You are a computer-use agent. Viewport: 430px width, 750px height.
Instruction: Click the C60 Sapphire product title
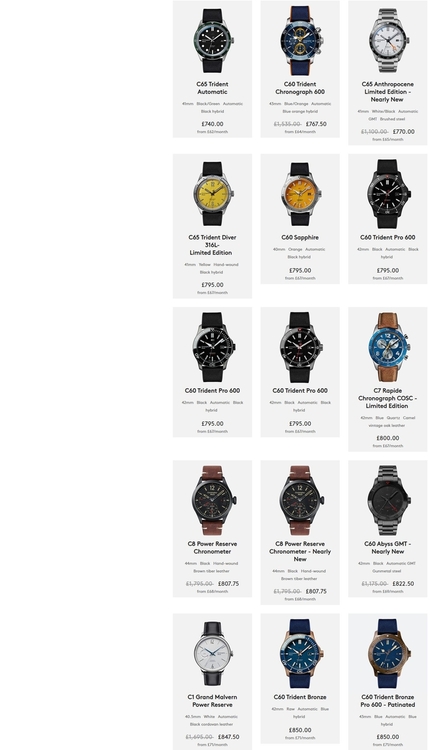[x=300, y=237]
